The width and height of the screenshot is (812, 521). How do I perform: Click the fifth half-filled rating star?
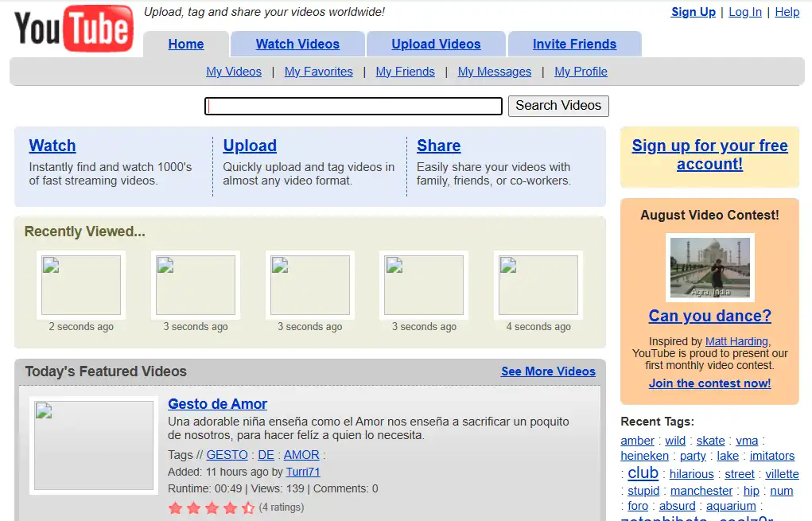coord(249,507)
